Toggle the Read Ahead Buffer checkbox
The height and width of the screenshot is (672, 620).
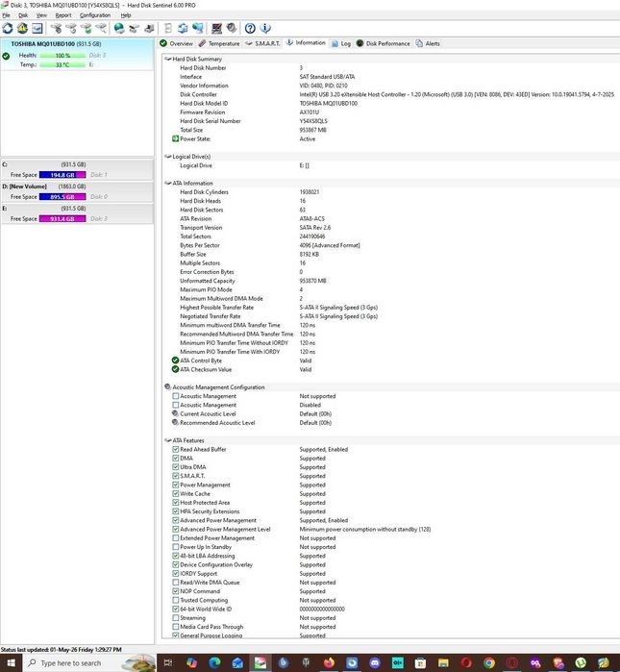pos(176,449)
